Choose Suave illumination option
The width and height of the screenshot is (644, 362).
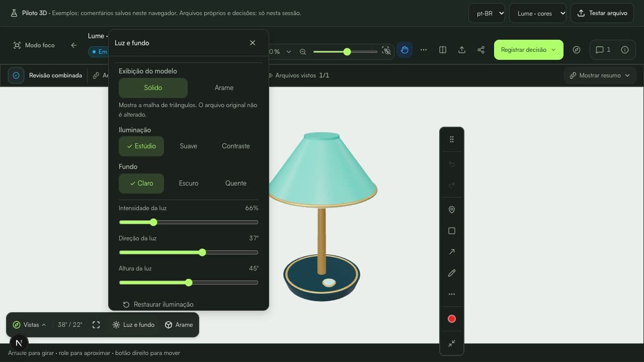point(189,146)
